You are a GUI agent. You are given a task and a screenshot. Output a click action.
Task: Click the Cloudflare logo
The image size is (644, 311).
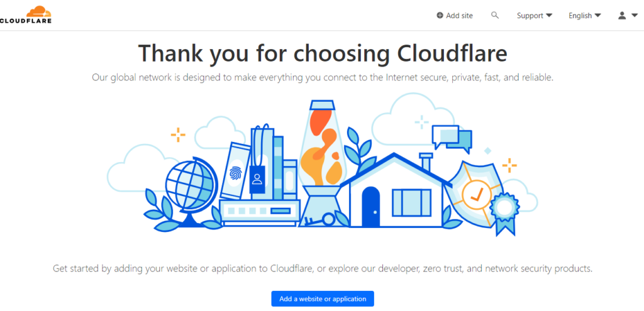[x=26, y=14]
